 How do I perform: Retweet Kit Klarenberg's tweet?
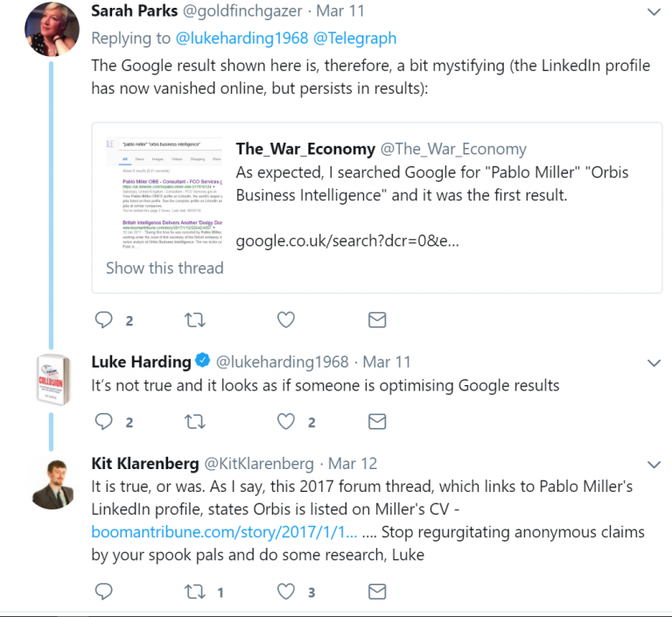(x=196, y=592)
